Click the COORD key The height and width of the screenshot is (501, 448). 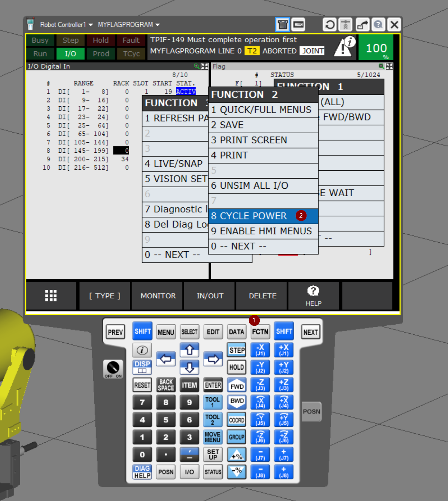pyautogui.click(x=237, y=420)
